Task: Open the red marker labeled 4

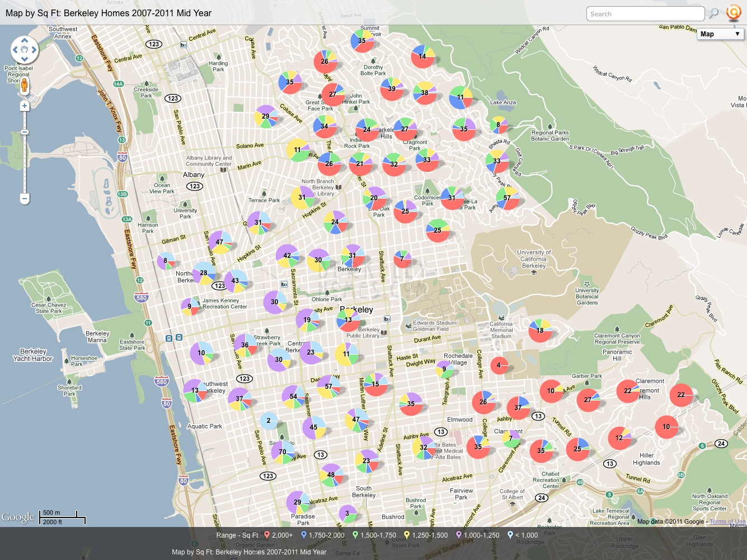Action: click(x=499, y=365)
